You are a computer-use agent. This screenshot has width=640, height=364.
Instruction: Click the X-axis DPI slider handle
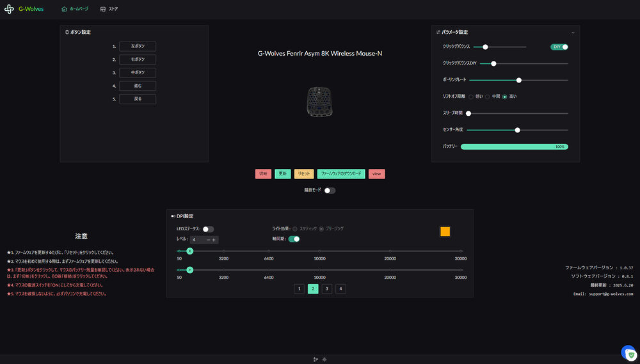pyautogui.click(x=190, y=251)
